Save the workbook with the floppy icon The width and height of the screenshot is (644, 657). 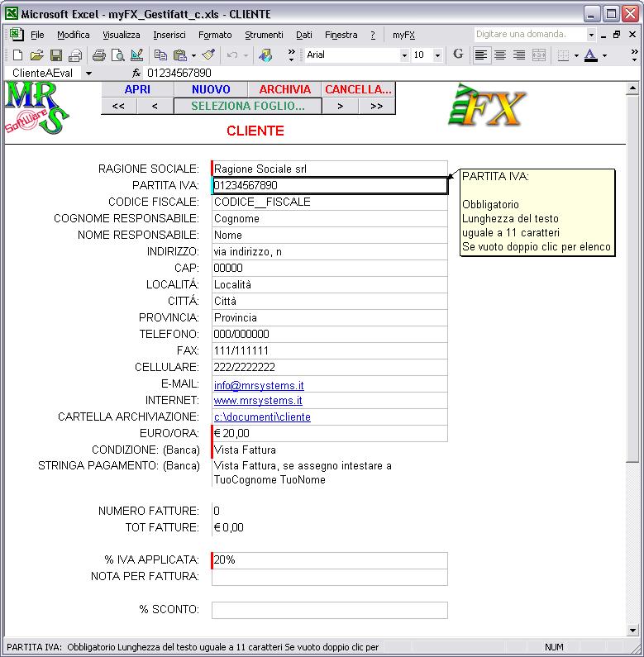coord(56,55)
